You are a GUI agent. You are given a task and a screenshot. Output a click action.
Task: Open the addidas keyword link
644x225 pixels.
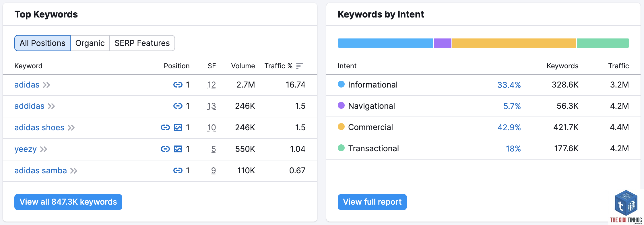(x=29, y=106)
